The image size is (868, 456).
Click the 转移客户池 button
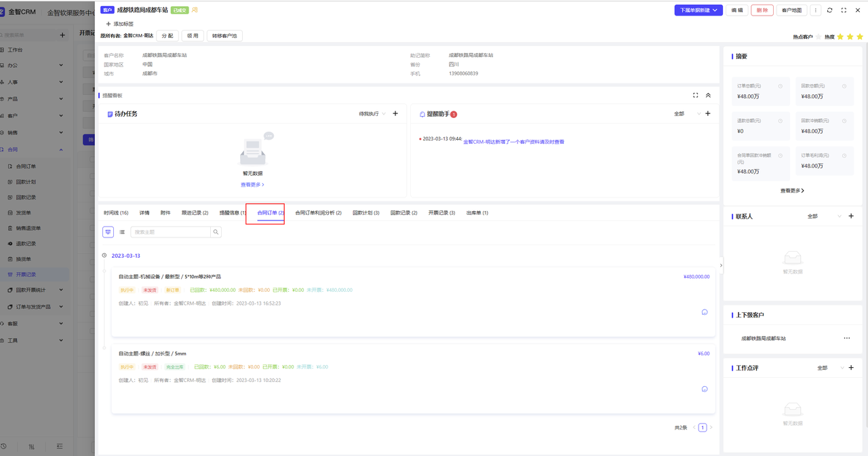(x=224, y=35)
